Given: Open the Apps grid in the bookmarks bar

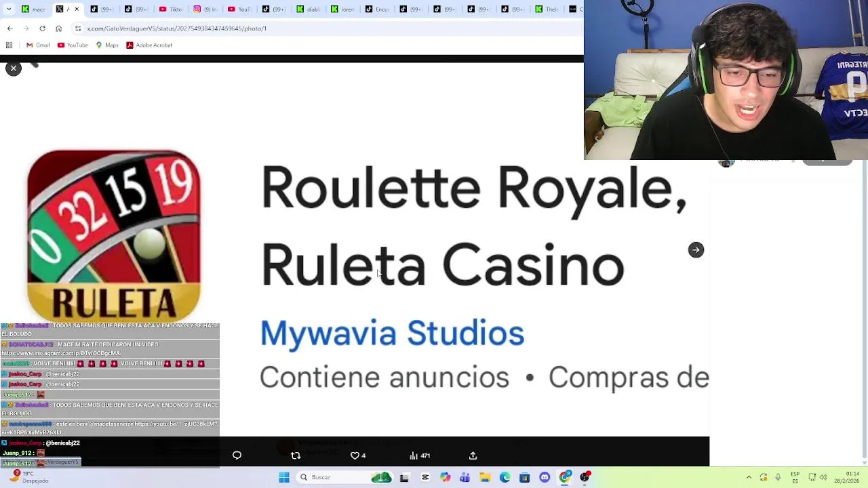Looking at the screenshot, I should [x=9, y=45].
